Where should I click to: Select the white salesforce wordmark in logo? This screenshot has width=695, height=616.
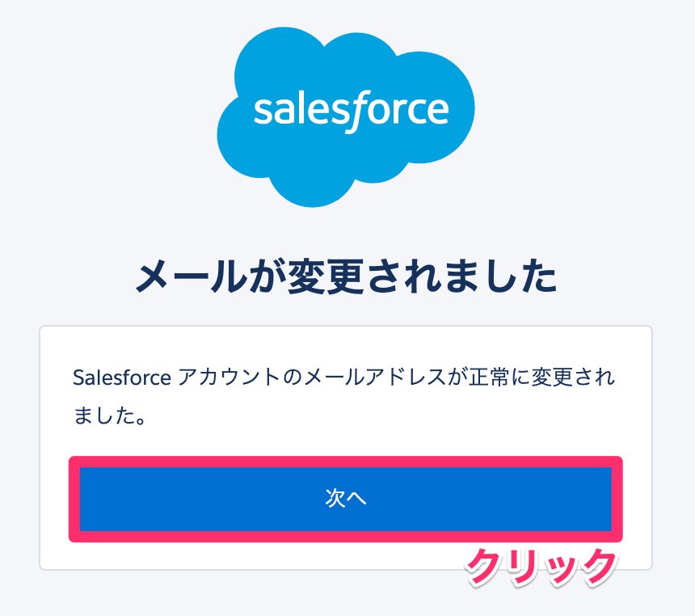(x=351, y=111)
